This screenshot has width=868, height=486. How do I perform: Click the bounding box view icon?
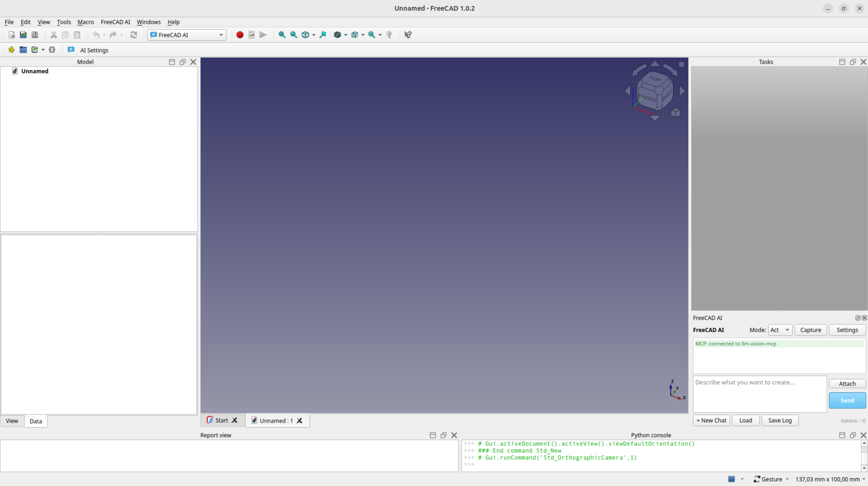coord(354,35)
